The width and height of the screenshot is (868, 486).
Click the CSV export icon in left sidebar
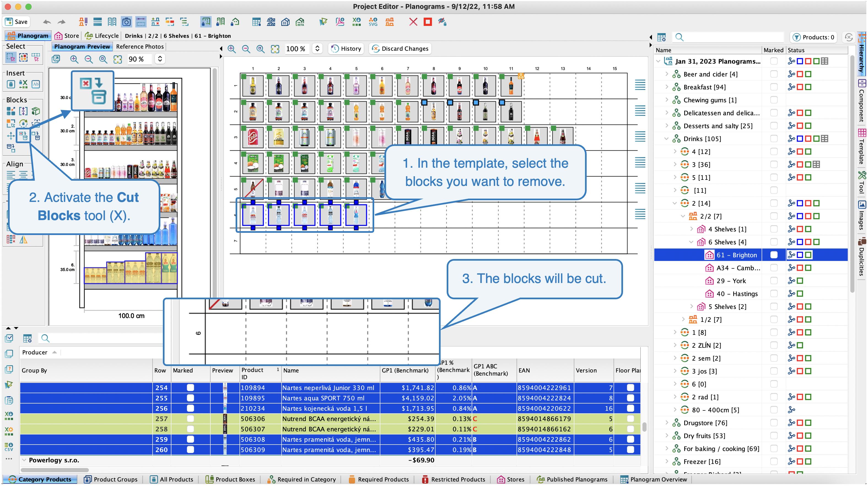point(9,447)
